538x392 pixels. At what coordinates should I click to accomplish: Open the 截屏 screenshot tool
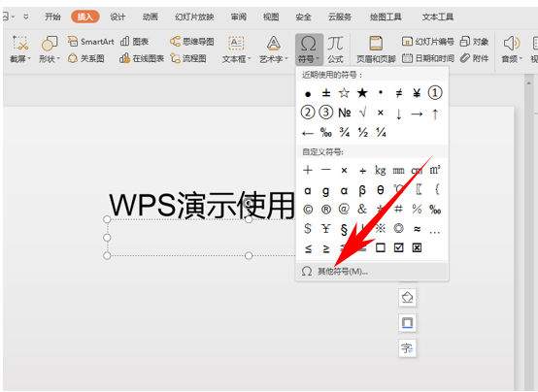tap(20, 49)
